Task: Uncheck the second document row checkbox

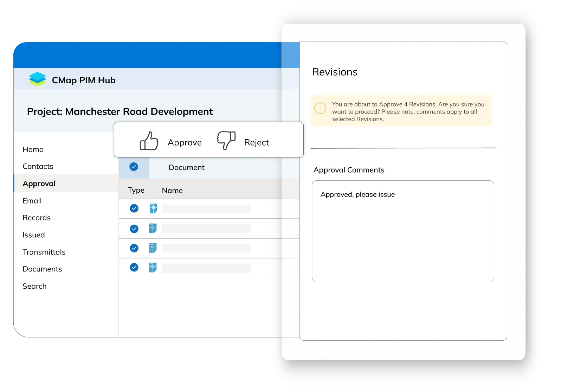Action: pyautogui.click(x=134, y=229)
